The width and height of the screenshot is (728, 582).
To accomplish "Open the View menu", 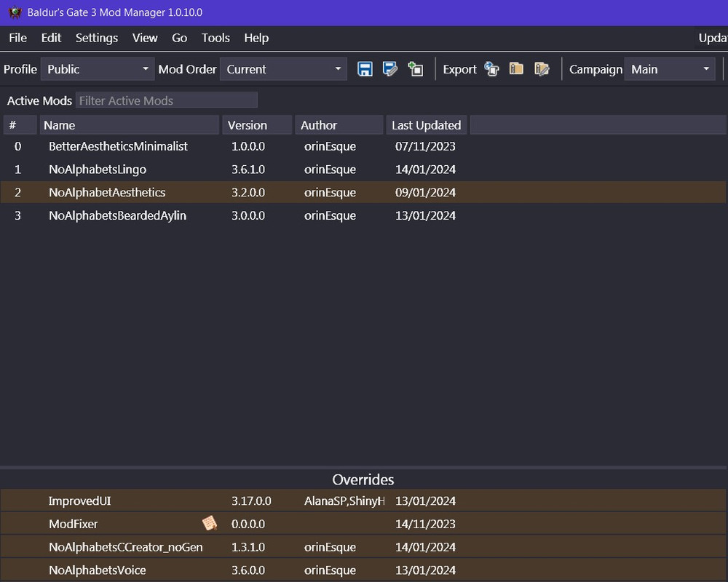I will point(145,38).
